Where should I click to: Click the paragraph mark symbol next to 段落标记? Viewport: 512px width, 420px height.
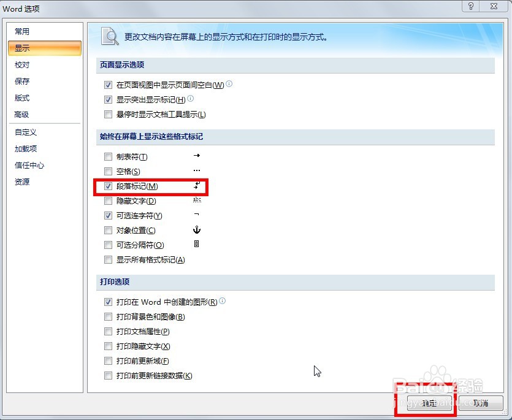(x=197, y=186)
